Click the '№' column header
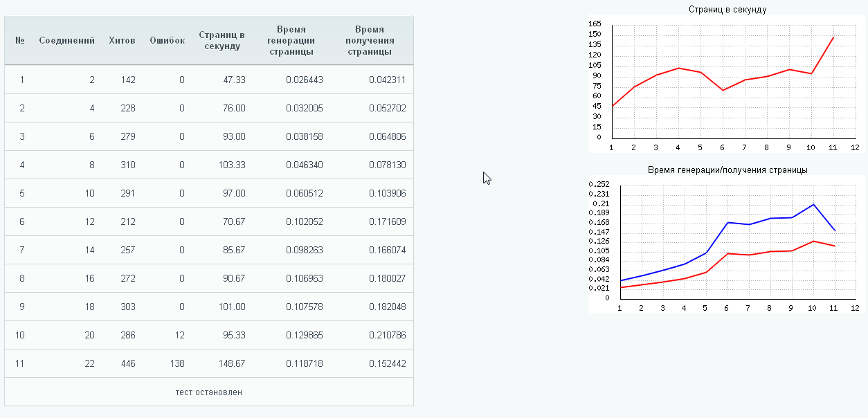 [20, 41]
